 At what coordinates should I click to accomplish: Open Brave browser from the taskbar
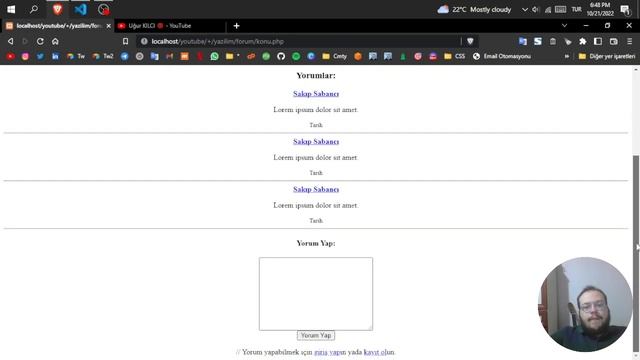(58, 9)
